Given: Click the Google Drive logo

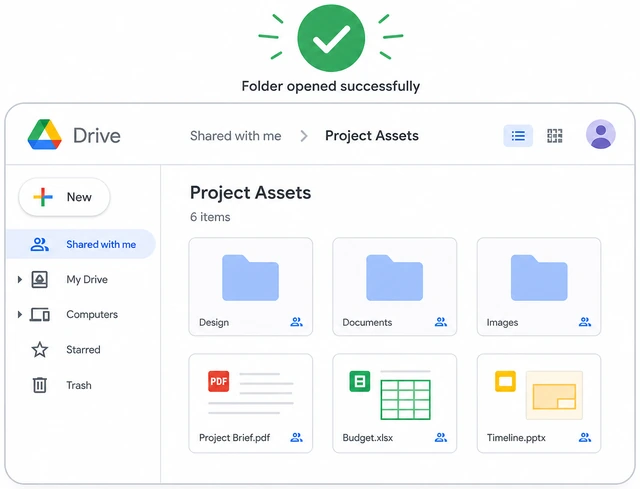Looking at the screenshot, I should [x=44, y=135].
